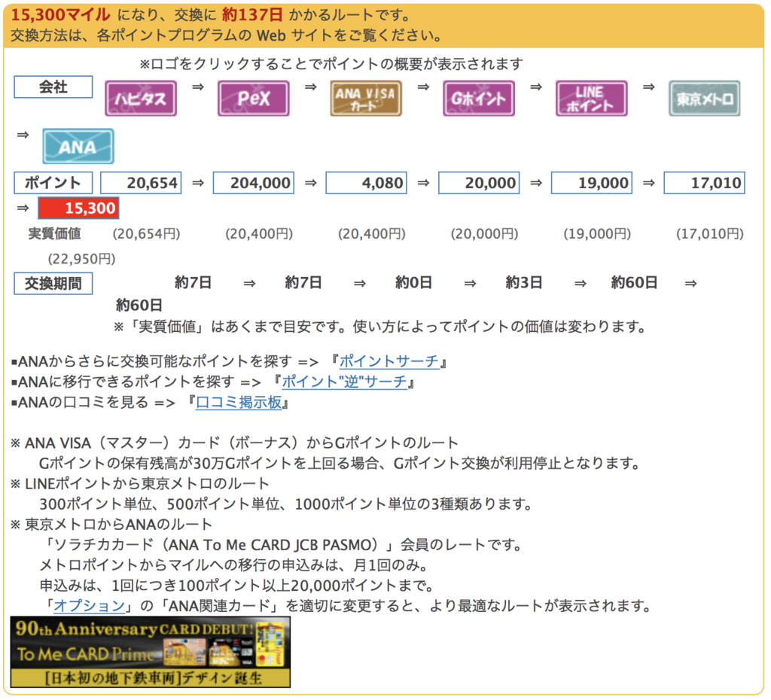Click the 約0日 exchange period
The height and width of the screenshot is (700, 771).
pos(413,283)
